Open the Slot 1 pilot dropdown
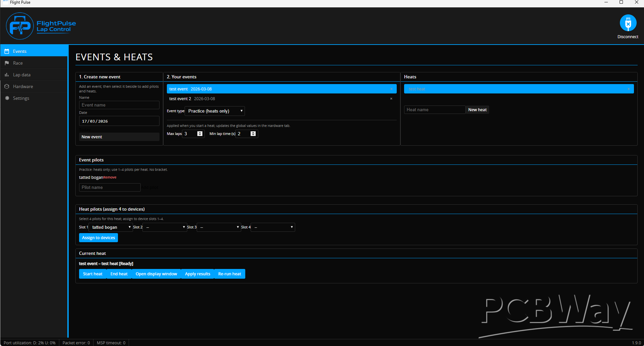Viewport: 644px width, 346px height. pyautogui.click(x=111, y=227)
